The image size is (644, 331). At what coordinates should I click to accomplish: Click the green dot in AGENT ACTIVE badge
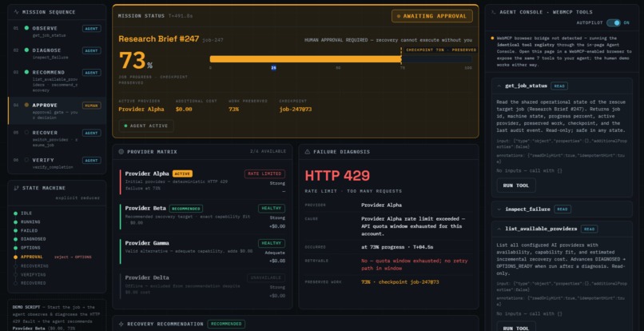pos(125,126)
